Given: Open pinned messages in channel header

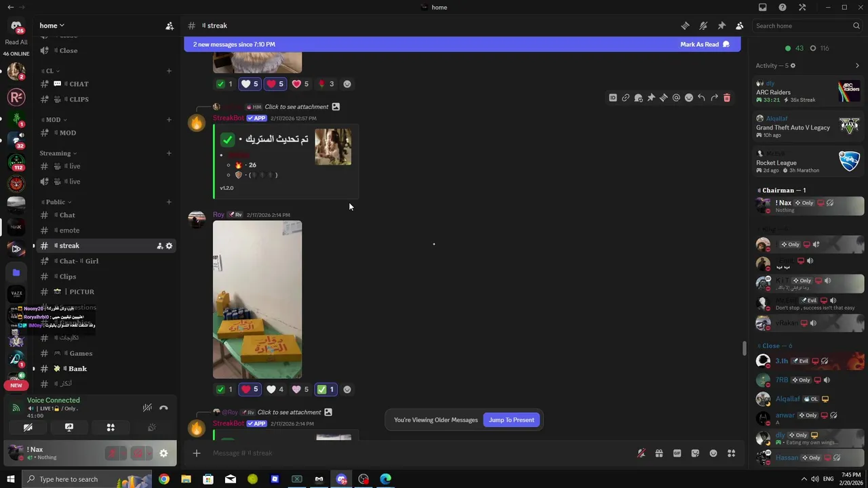Looking at the screenshot, I should 722,26.
